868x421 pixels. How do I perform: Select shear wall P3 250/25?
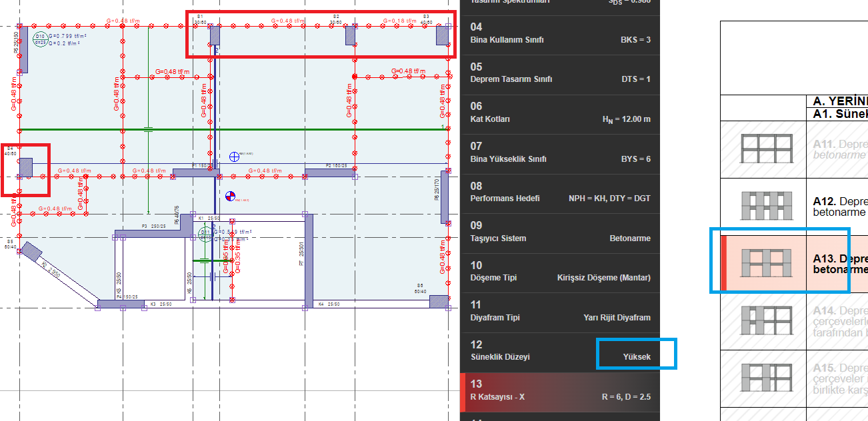click(x=151, y=234)
